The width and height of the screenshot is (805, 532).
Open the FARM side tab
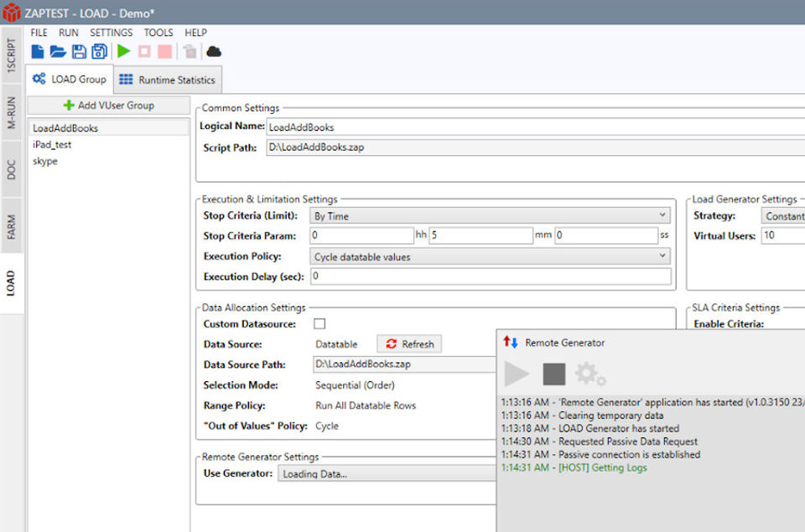tap(12, 227)
